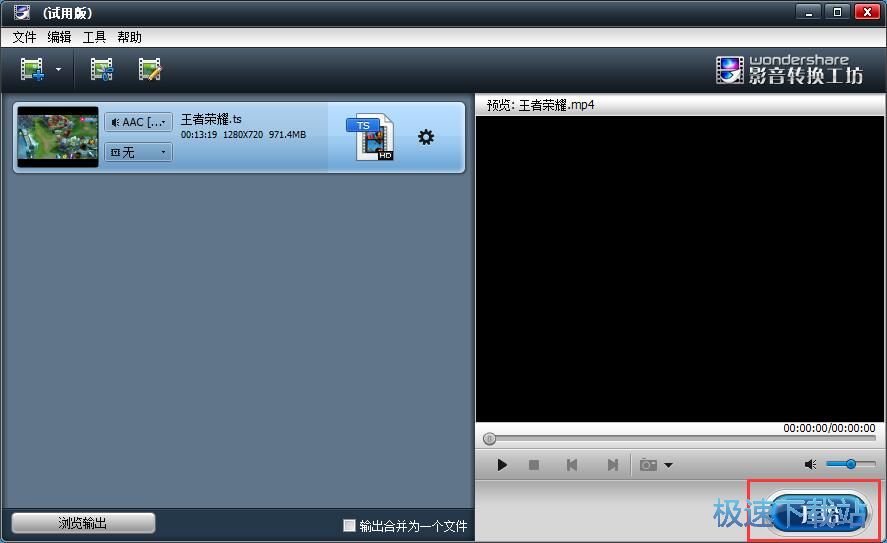The height and width of the screenshot is (543, 887).
Task: Click the Add video files icon
Action: point(32,70)
